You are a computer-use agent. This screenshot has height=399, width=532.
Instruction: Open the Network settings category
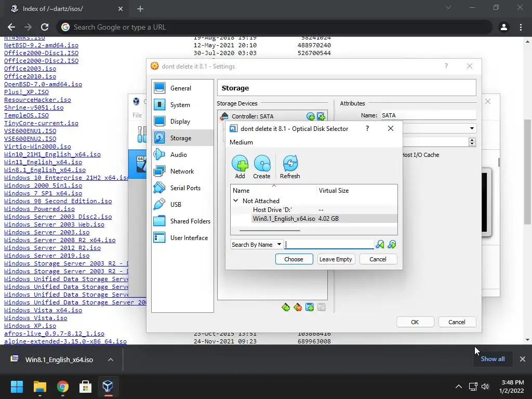pos(182,171)
